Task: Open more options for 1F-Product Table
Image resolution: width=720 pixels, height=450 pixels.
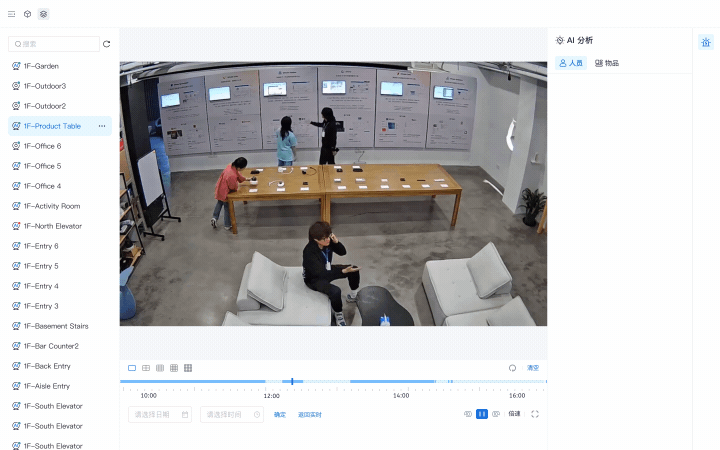Action: (x=102, y=126)
